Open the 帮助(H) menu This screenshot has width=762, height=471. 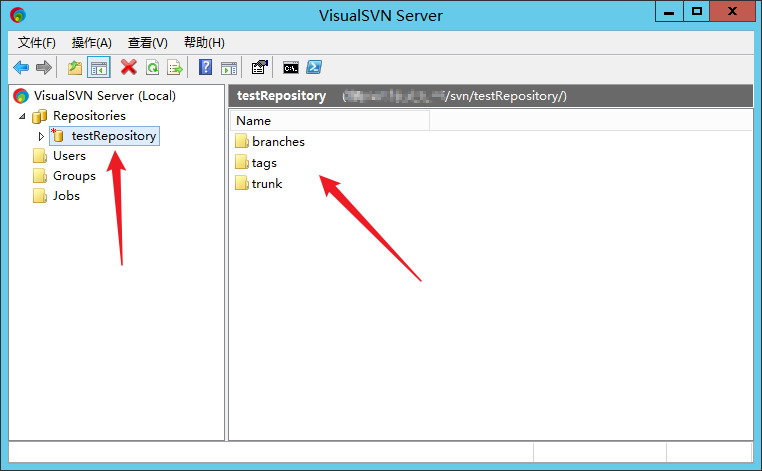point(204,43)
